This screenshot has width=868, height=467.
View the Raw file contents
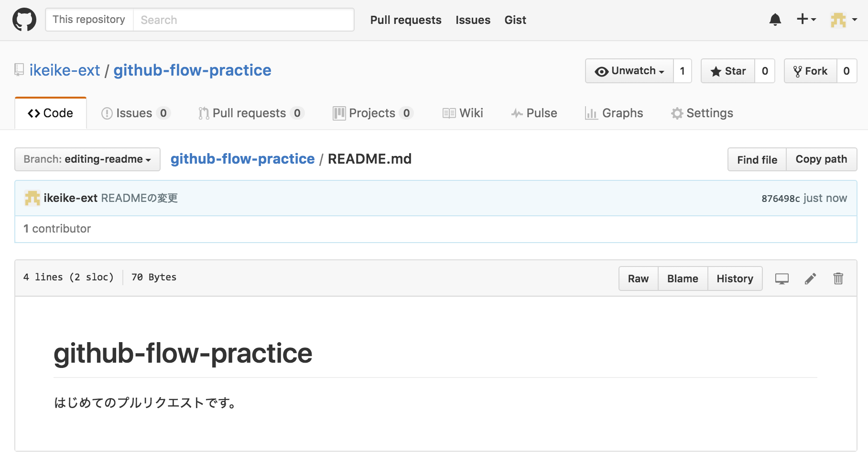pyautogui.click(x=639, y=278)
